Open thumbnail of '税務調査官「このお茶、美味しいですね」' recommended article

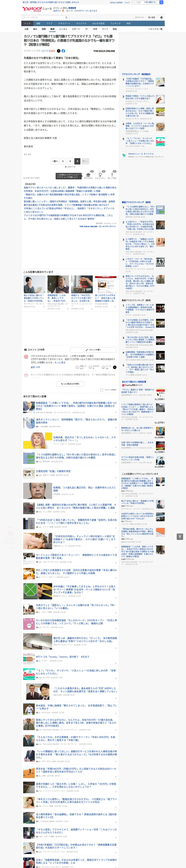tap(58, 284)
